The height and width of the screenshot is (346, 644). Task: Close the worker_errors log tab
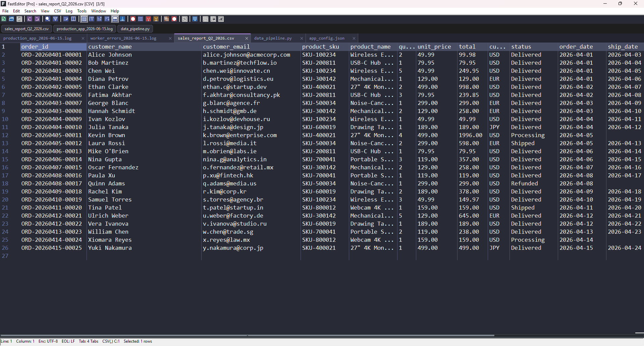[x=170, y=38]
